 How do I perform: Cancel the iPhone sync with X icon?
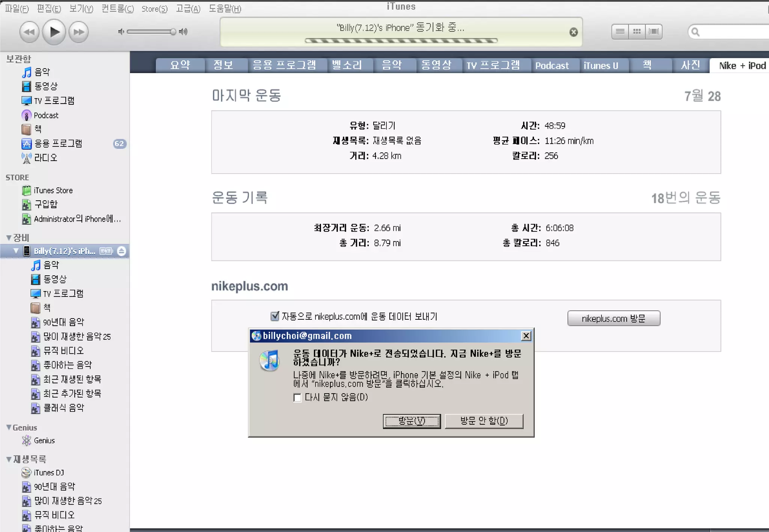(x=573, y=32)
